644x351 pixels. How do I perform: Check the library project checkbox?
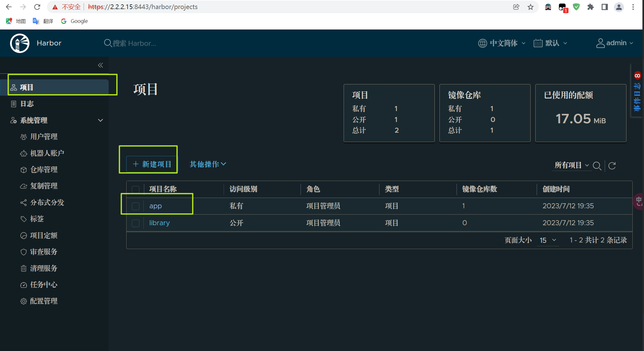tap(136, 223)
